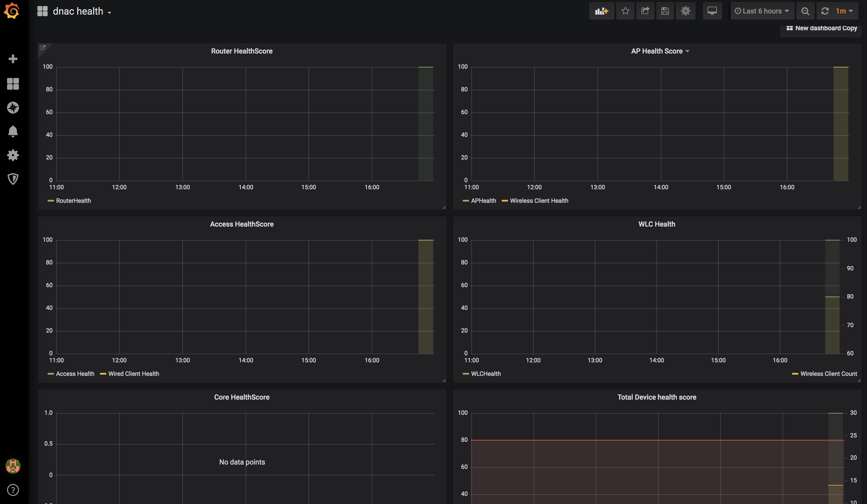Click the Add panel icon

coord(601,11)
